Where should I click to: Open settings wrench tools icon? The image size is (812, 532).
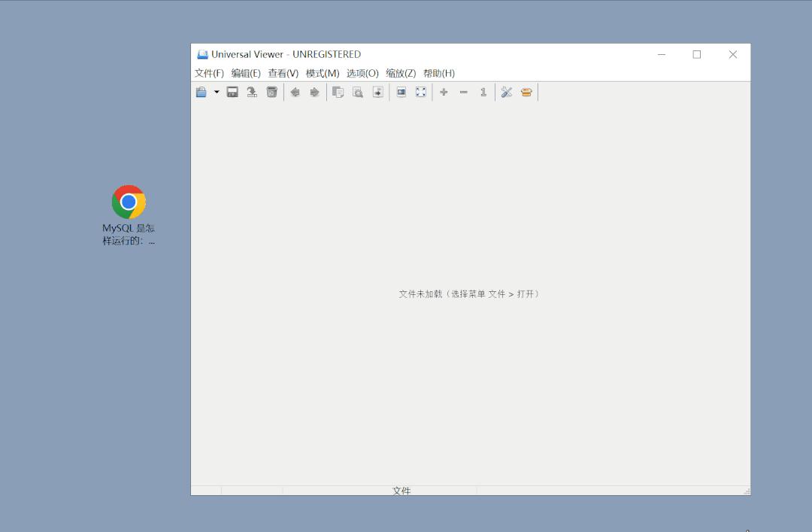point(507,92)
